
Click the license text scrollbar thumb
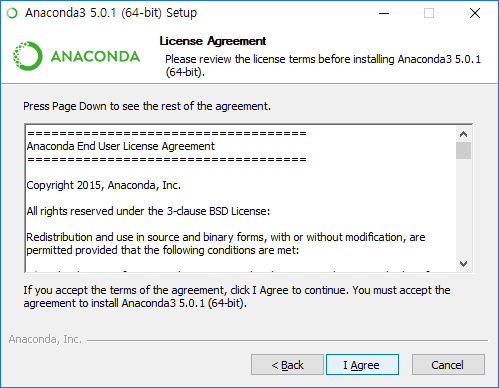point(463,151)
